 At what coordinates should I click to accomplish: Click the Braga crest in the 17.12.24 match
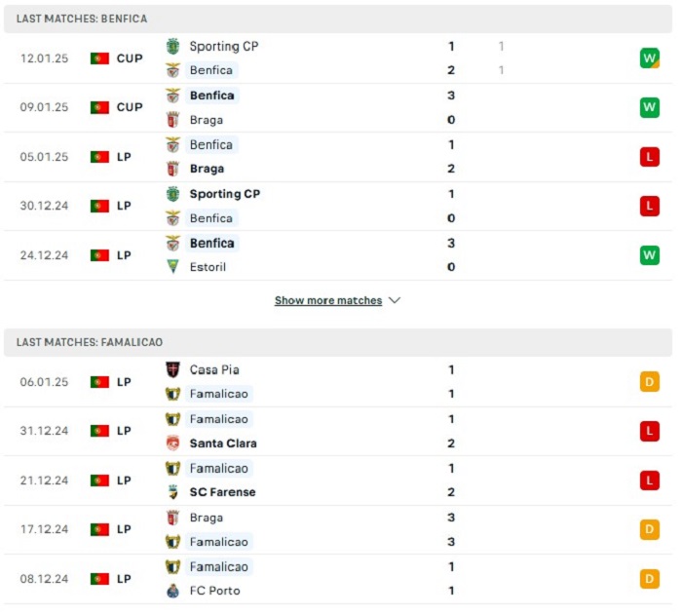pos(172,518)
